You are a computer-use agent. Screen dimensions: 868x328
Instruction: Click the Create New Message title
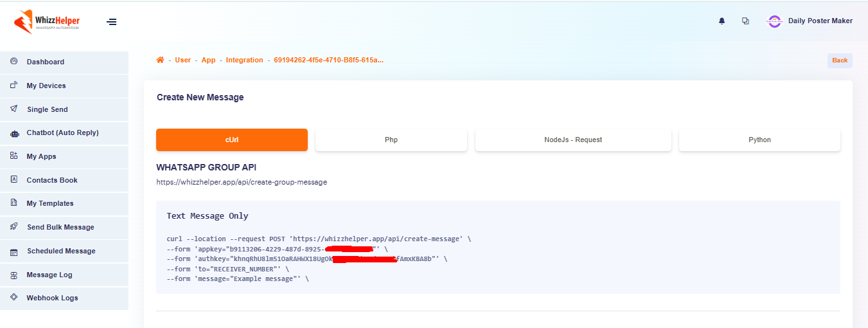[x=200, y=98]
